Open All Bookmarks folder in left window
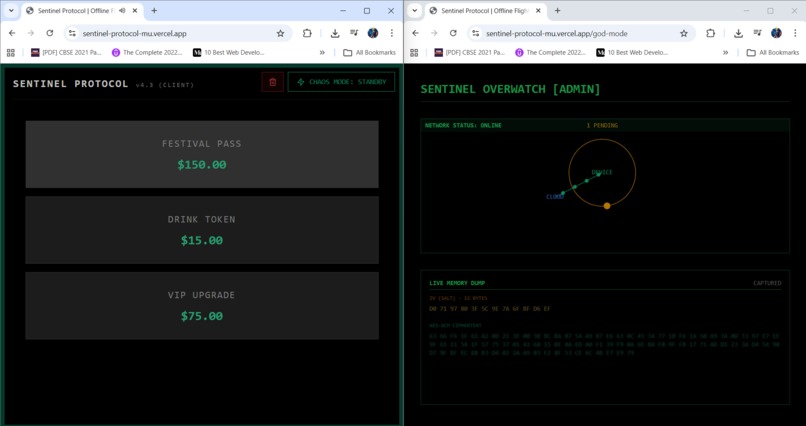This screenshot has height=426, width=806. pos(369,52)
